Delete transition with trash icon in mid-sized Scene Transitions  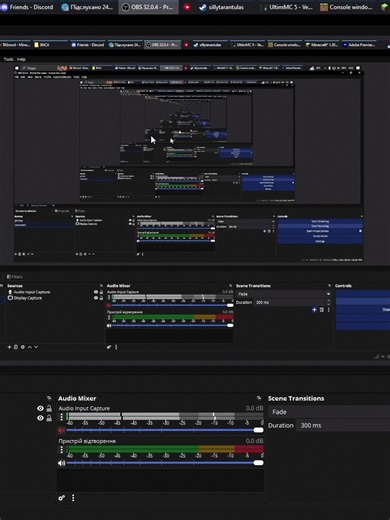pyautogui.click(x=322, y=310)
